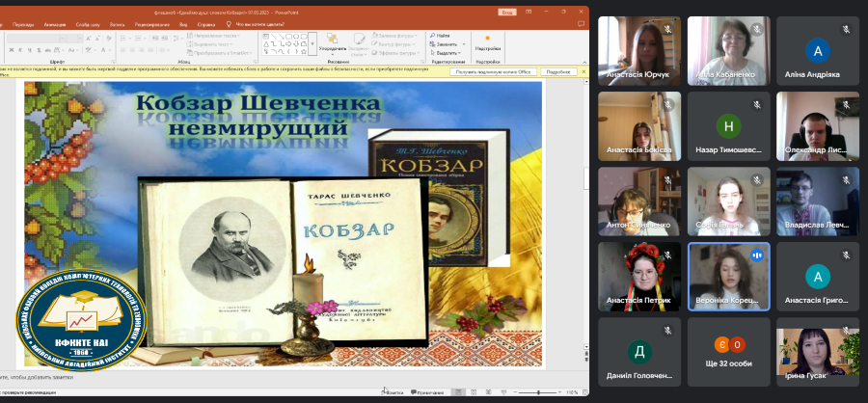
Task: Open the font size combo box
Action: coord(74,39)
